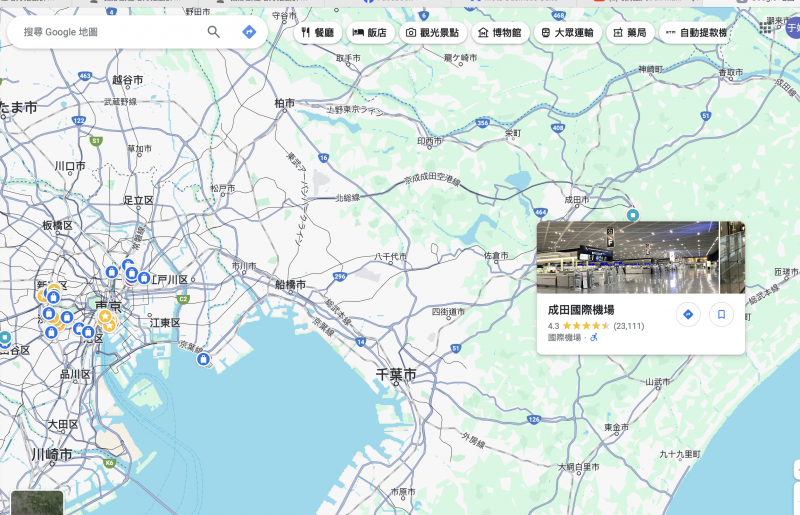Screen dimensions: 800x515
Task: Click the 外房線 rail line label
Action: pos(473,440)
